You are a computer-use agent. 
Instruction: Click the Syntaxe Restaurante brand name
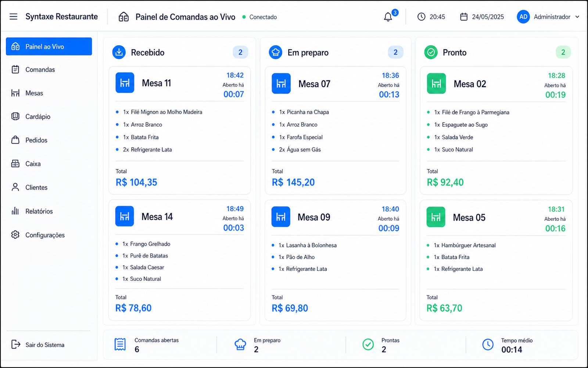click(62, 17)
